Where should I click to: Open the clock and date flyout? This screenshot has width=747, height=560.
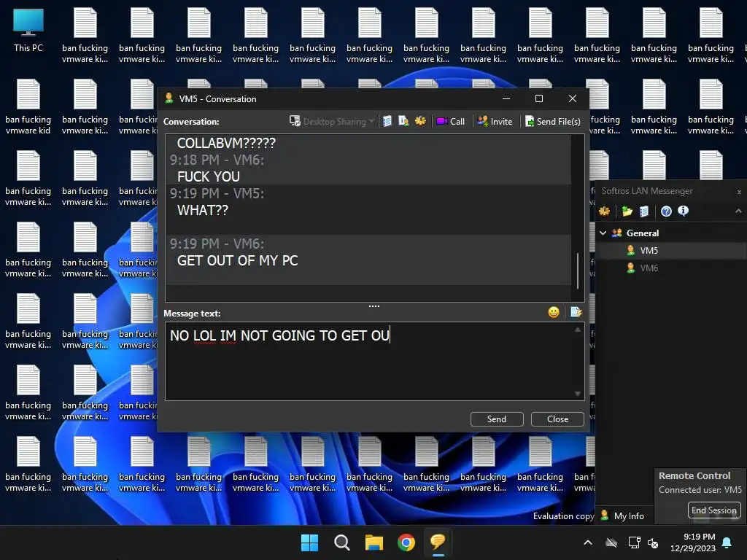pos(693,542)
